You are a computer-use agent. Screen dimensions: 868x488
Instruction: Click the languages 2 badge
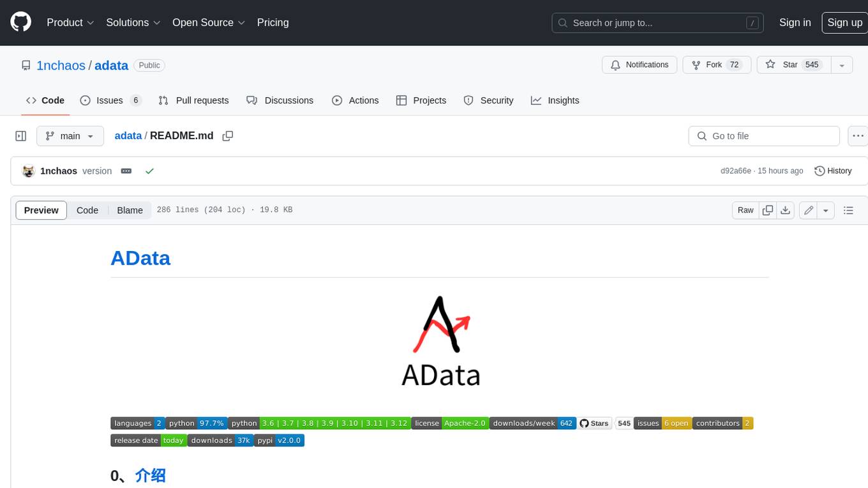coord(138,423)
